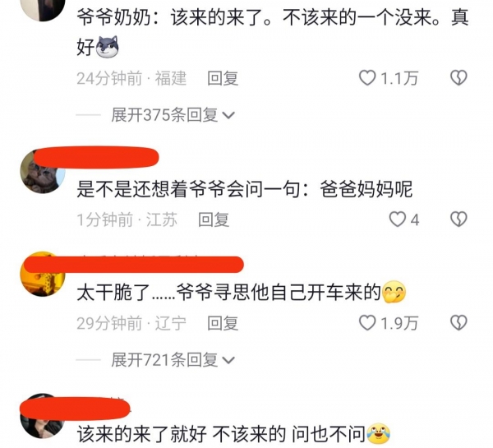Click chevron next to 展开721条回复

(x=228, y=361)
